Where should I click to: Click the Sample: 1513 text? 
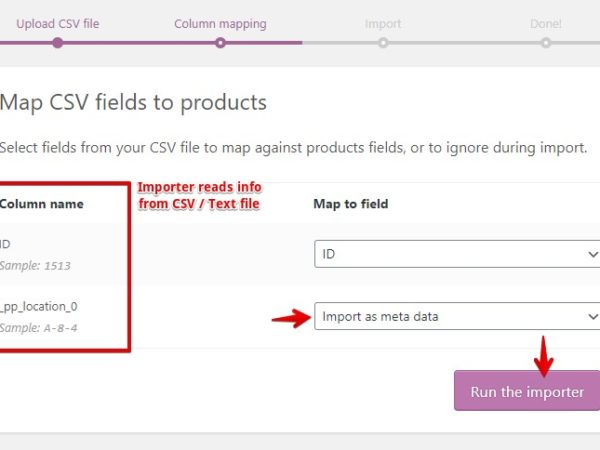pyautogui.click(x=35, y=267)
